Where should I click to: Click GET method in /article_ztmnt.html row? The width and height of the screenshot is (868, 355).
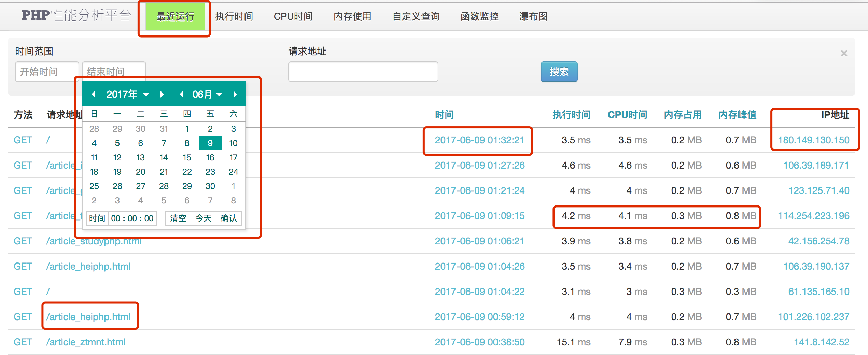point(23,342)
